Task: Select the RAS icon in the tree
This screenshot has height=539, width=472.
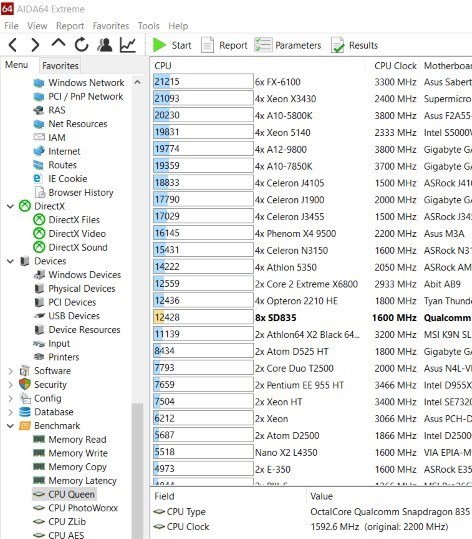Action: pyautogui.click(x=39, y=110)
